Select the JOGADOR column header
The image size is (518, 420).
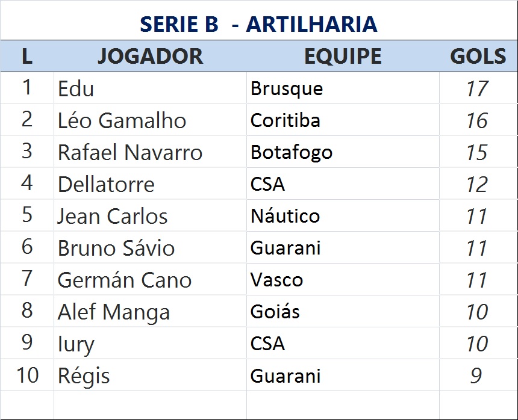pos(150,56)
